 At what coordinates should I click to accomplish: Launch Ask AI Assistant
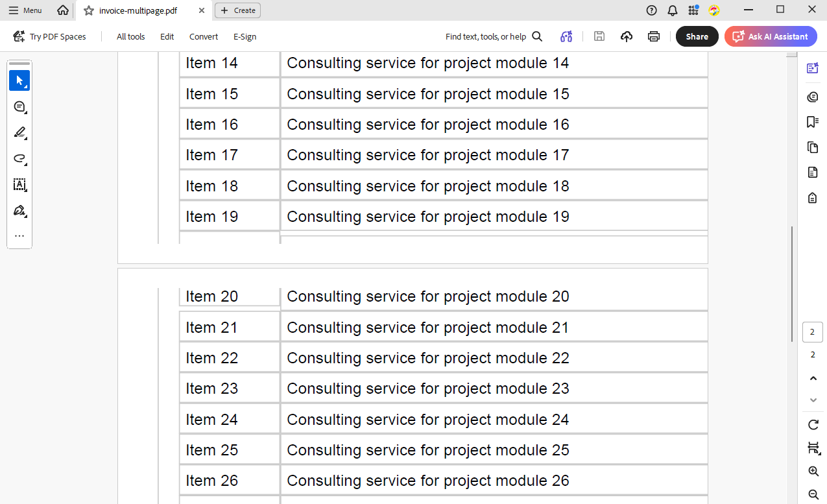771,36
